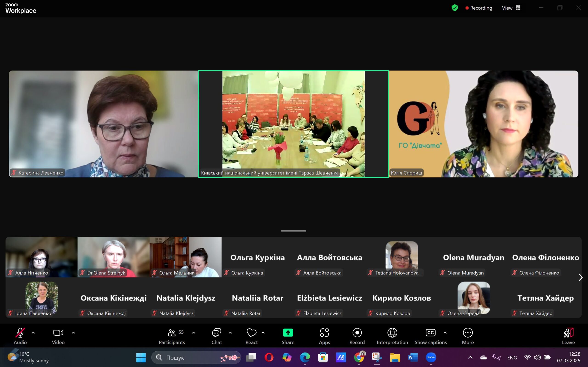Viewport: 588px width, 367px height.
Task: Expand caret beside Show captions
Action: pyautogui.click(x=445, y=333)
